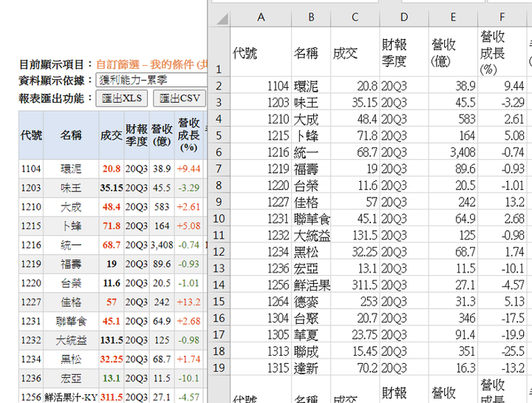Select Excel header cell A1 代號

(x=261, y=52)
